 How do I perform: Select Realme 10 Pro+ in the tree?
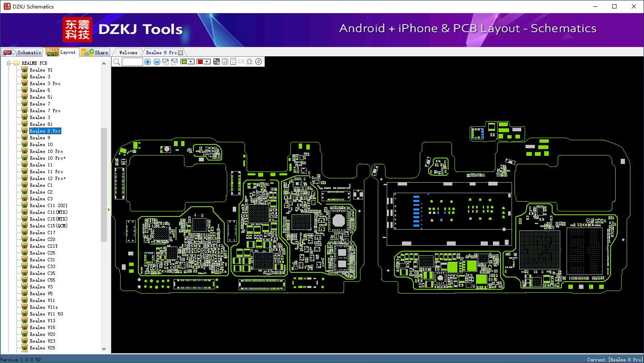tap(48, 158)
